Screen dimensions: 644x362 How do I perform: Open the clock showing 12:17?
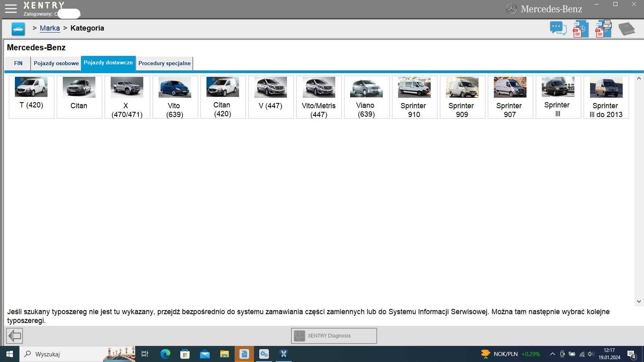609,354
